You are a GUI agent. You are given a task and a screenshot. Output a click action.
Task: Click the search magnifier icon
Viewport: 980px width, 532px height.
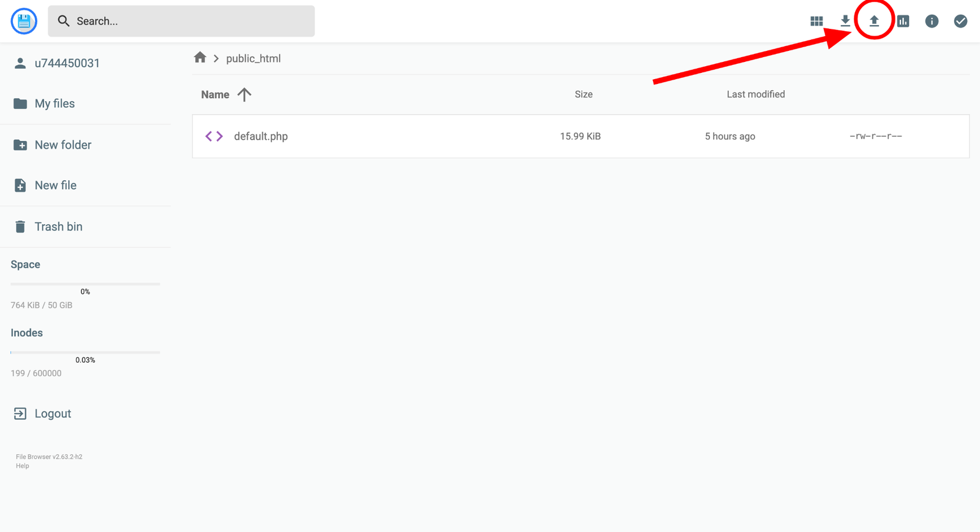pyautogui.click(x=64, y=21)
